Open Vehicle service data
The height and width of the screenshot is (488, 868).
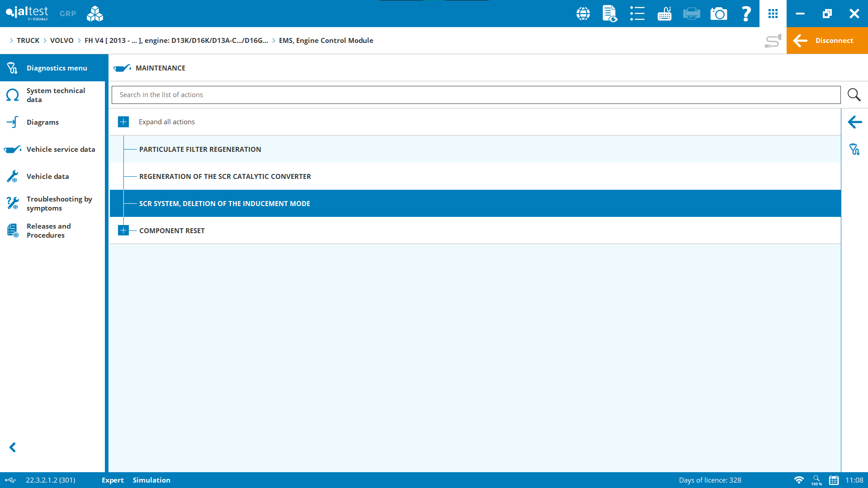(x=52, y=149)
